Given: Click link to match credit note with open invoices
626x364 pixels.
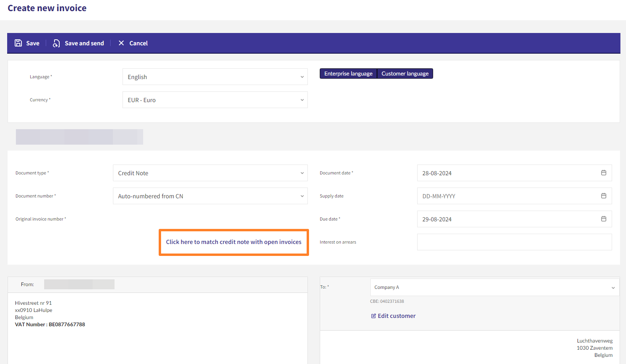Looking at the screenshot, I should pyautogui.click(x=234, y=242).
